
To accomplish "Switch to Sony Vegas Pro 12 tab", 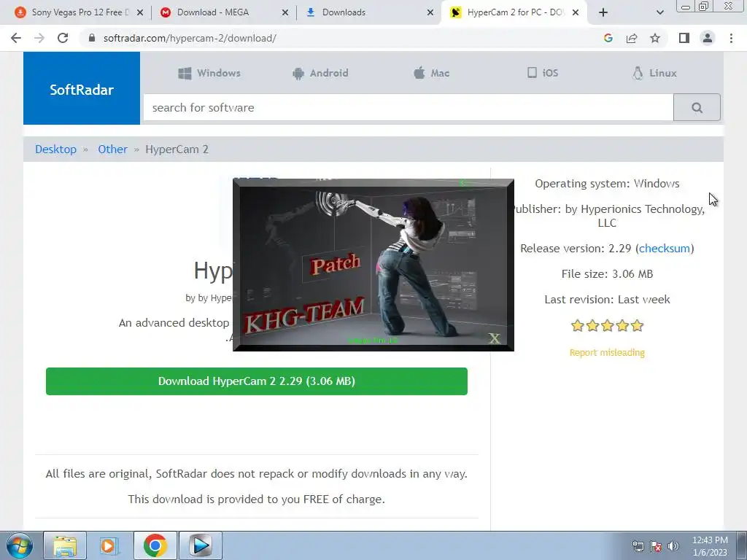I will pos(80,12).
